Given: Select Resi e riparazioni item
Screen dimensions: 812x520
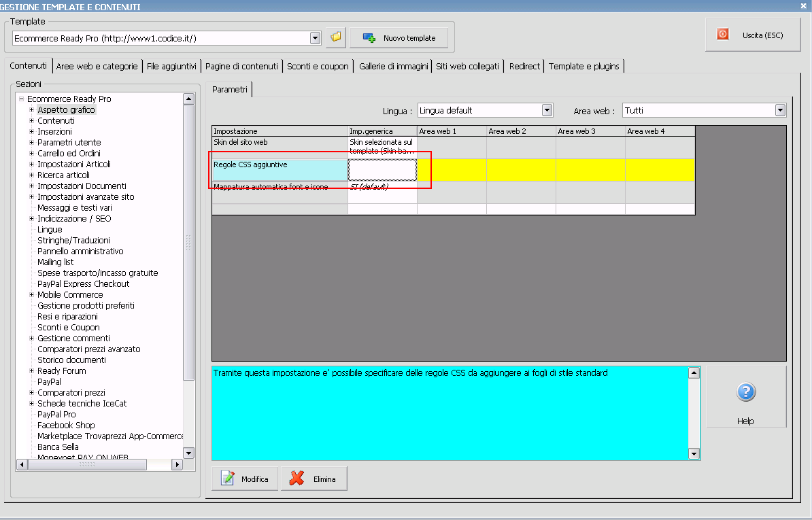Looking at the screenshot, I should point(67,316).
